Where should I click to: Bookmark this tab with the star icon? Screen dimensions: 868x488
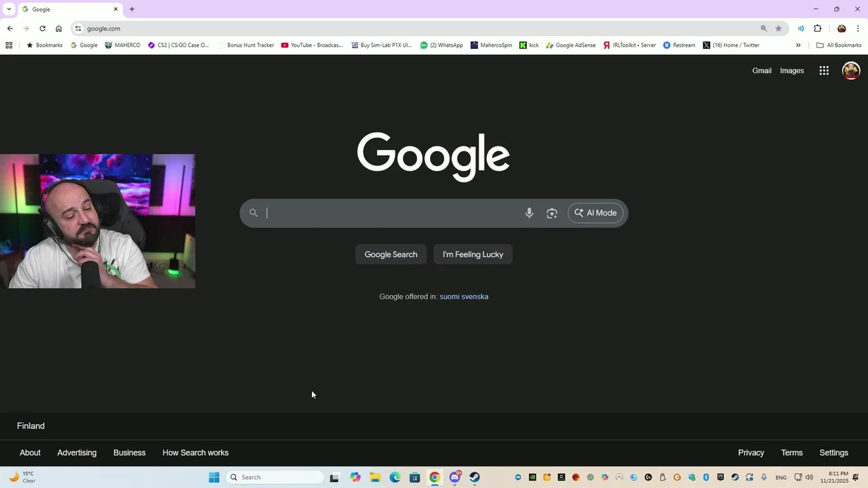(x=778, y=28)
